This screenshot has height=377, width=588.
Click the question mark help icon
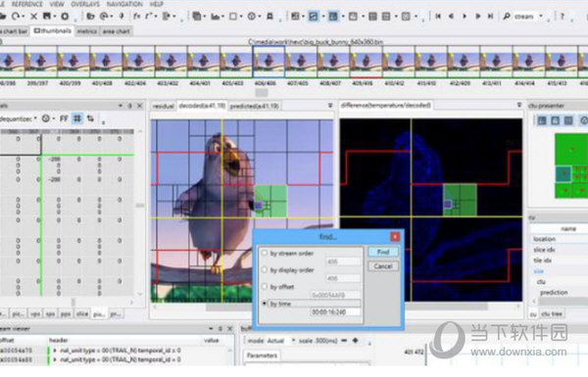[x=563, y=16]
